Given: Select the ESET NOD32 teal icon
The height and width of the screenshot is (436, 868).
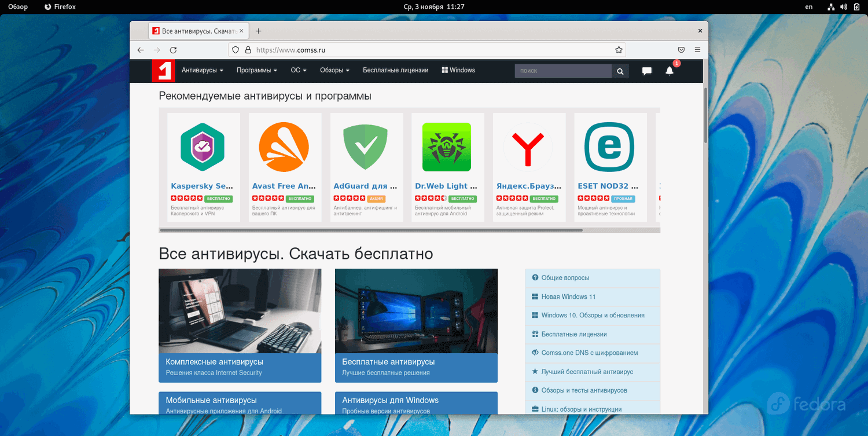Looking at the screenshot, I should point(609,147).
